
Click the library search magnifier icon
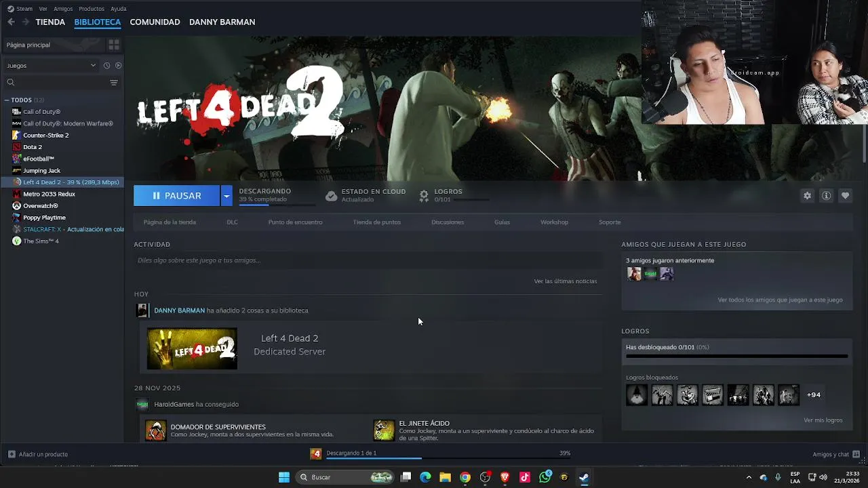11,82
